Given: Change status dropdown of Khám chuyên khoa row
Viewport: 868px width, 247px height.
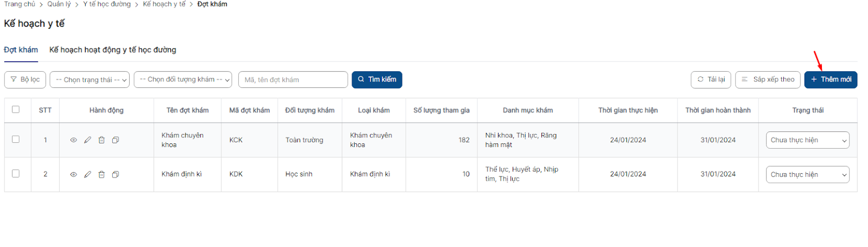Looking at the screenshot, I should point(807,140).
